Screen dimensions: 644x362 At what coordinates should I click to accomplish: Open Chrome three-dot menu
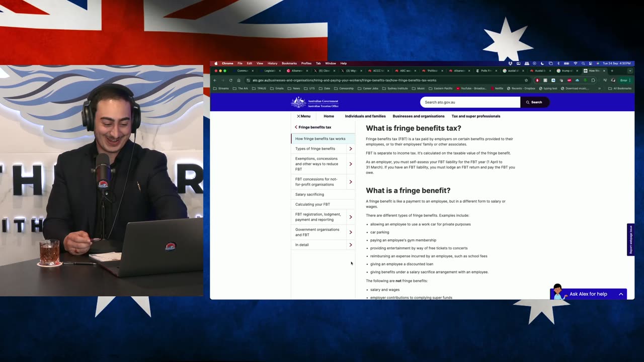[630, 80]
